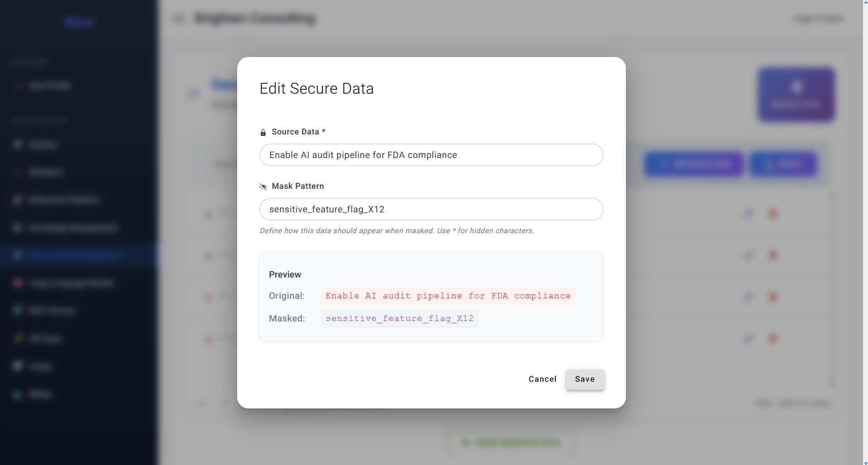This screenshot has width=868, height=465.
Task: Click the red delete icon in first table row
Action: [x=773, y=213]
